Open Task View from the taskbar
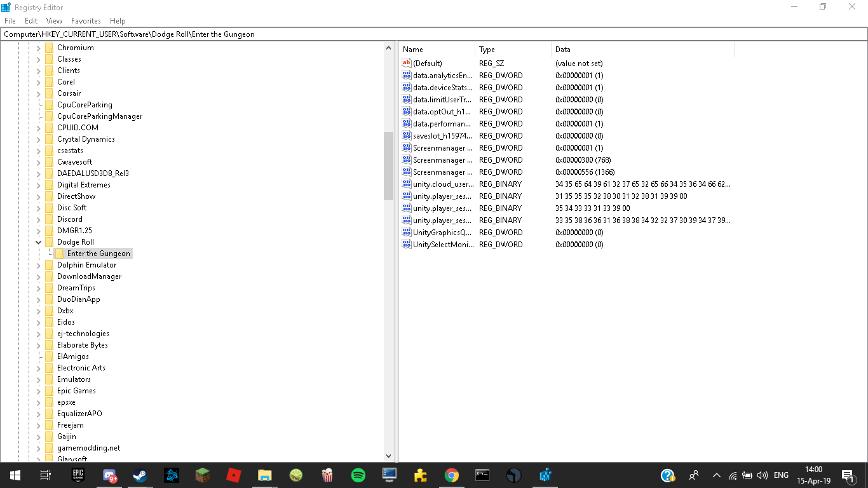Image resolution: width=868 pixels, height=488 pixels. (46, 475)
